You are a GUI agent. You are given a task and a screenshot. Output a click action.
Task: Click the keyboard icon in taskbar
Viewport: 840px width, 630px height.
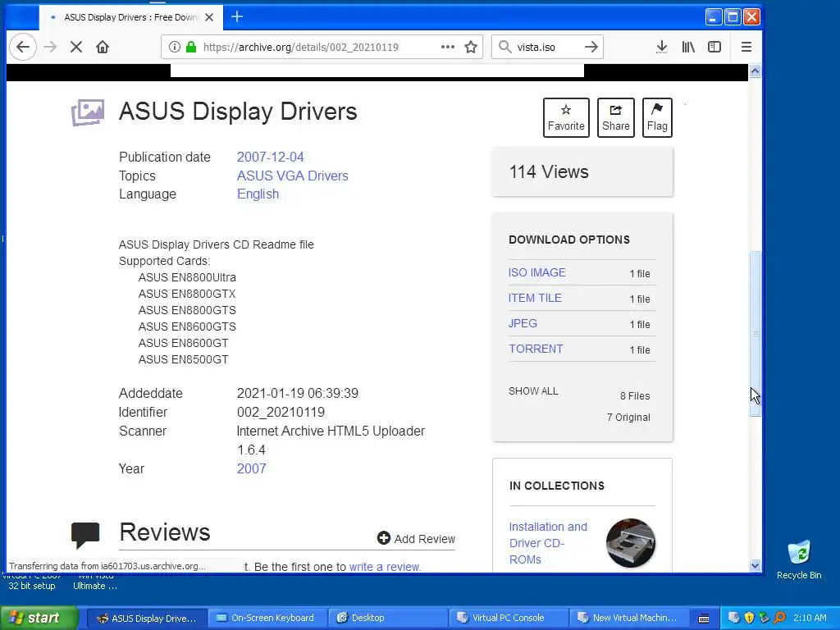click(704, 619)
